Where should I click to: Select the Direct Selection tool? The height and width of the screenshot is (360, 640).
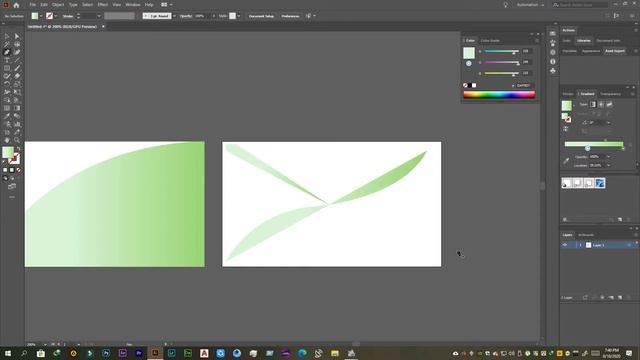[x=17, y=36]
